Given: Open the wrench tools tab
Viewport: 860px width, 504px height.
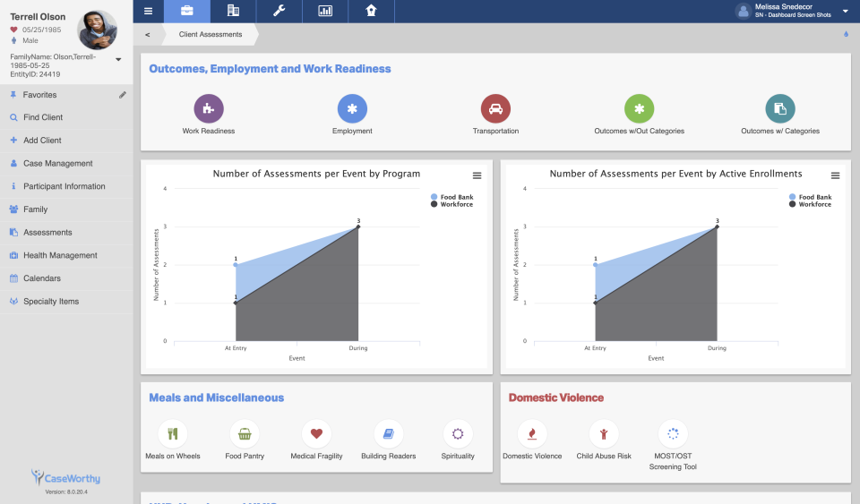Looking at the screenshot, I should click(x=279, y=11).
